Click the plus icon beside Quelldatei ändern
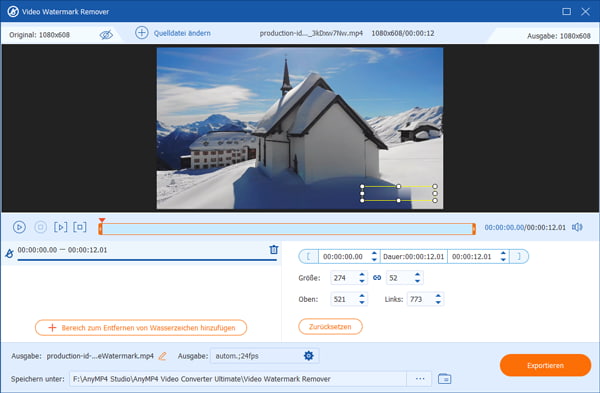The image size is (600, 393). 142,33
